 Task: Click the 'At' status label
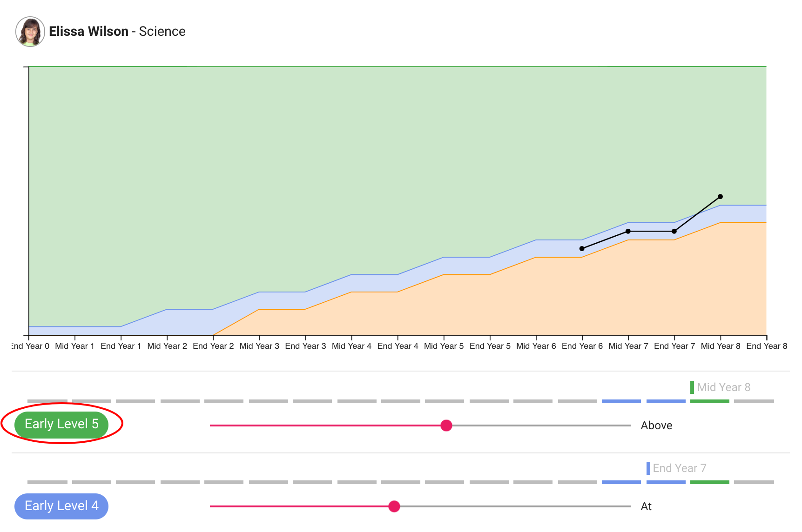click(646, 506)
